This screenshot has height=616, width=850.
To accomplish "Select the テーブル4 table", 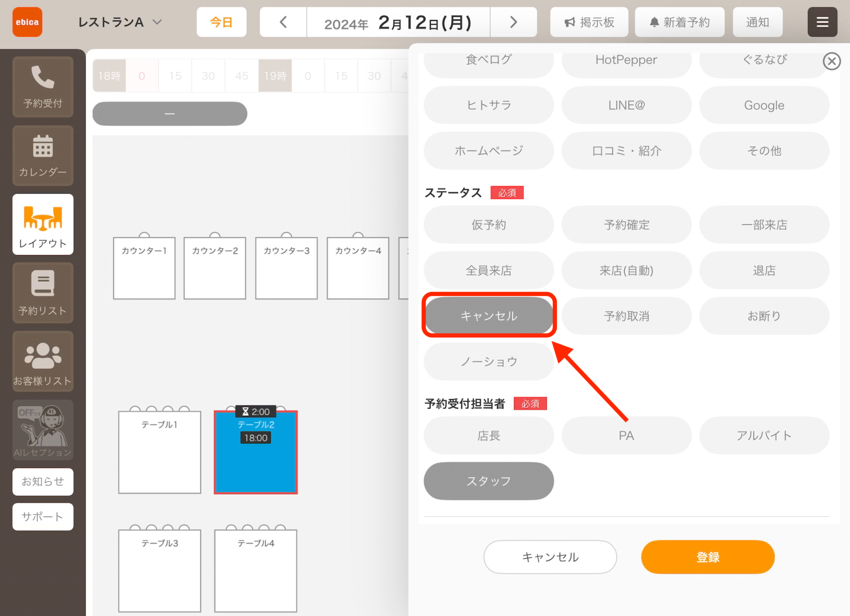I will pyautogui.click(x=256, y=571).
